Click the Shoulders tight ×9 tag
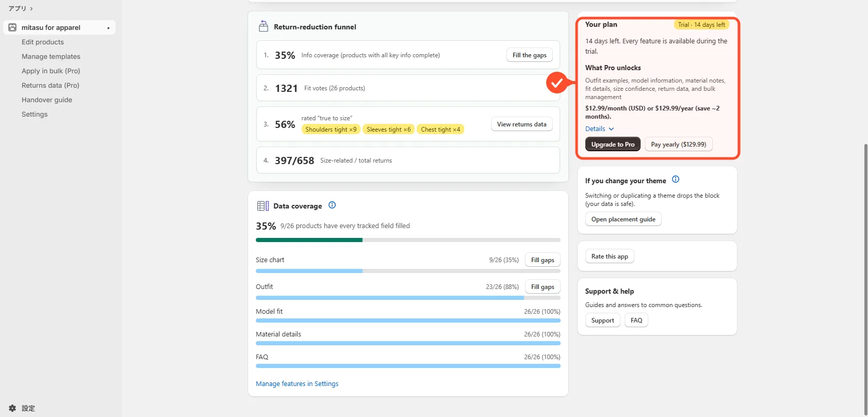The width and height of the screenshot is (868, 417). pyautogui.click(x=331, y=130)
